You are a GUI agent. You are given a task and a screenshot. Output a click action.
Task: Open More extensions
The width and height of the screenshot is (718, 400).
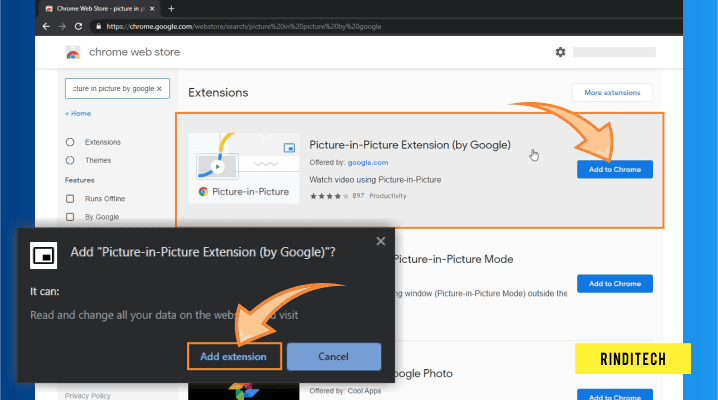pyautogui.click(x=612, y=92)
